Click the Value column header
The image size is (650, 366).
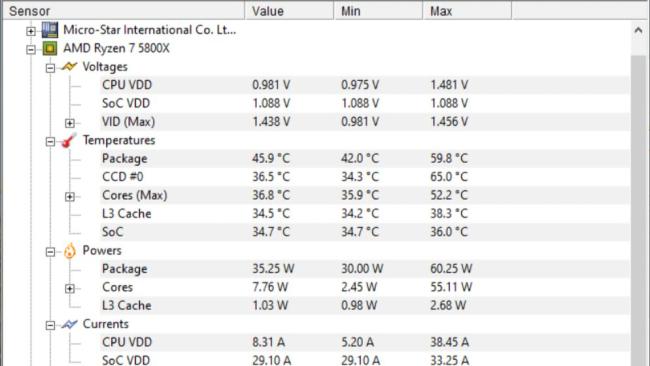(289, 11)
